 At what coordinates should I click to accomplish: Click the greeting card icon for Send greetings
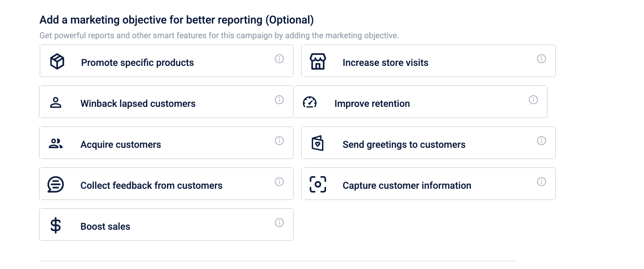click(318, 143)
